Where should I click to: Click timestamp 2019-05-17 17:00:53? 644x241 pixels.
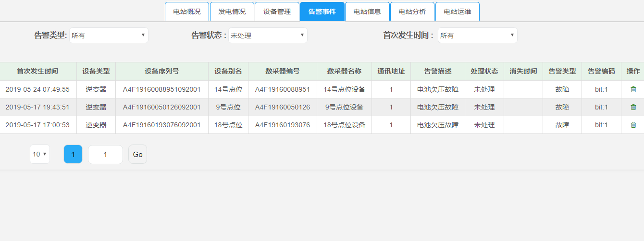(37, 125)
